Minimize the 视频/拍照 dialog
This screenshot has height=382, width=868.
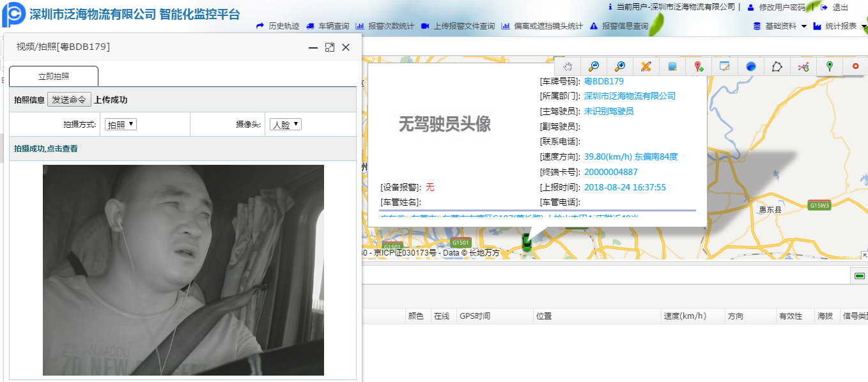point(313,47)
